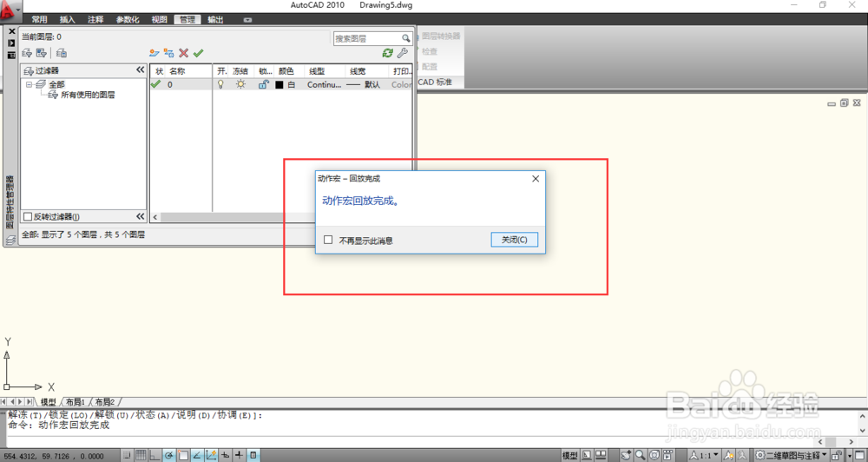The height and width of the screenshot is (462, 868).
Task: Check 不再显示此消息 checkbox
Action: (x=328, y=240)
